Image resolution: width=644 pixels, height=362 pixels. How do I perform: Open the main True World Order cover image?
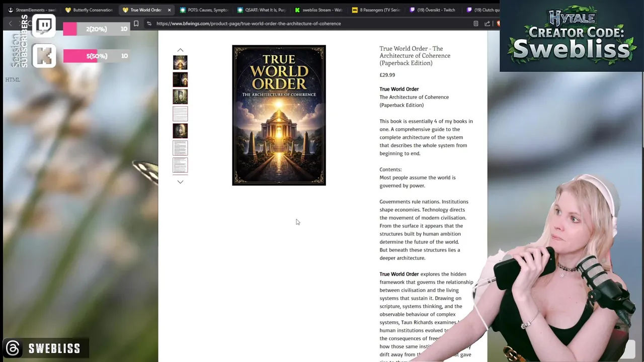click(279, 115)
